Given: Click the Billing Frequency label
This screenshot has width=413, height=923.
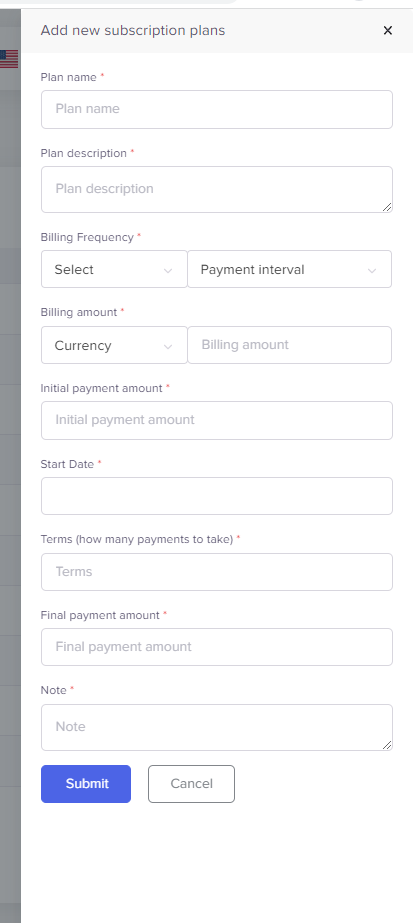Looking at the screenshot, I should (x=87, y=237).
